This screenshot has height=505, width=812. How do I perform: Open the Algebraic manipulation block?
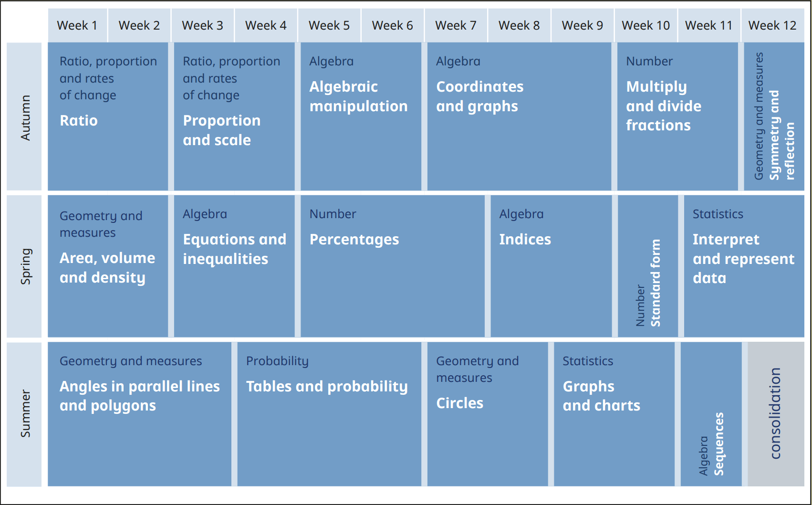(361, 117)
